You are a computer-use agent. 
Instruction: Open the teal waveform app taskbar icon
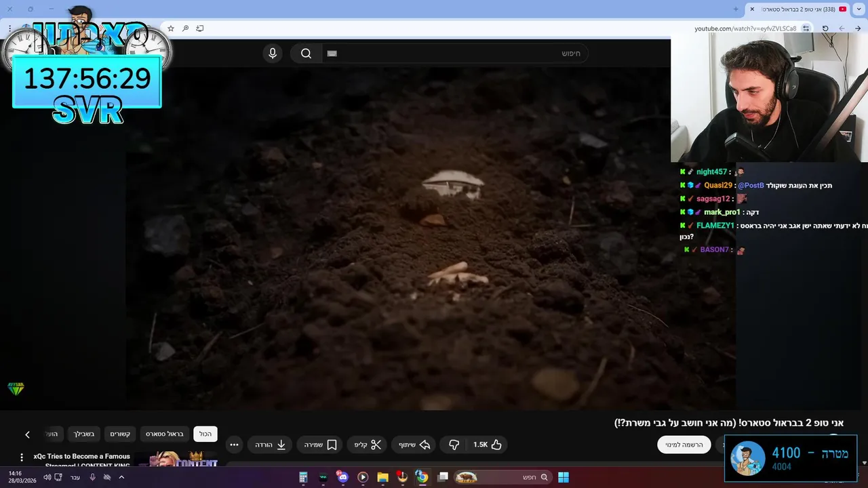click(x=323, y=477)
